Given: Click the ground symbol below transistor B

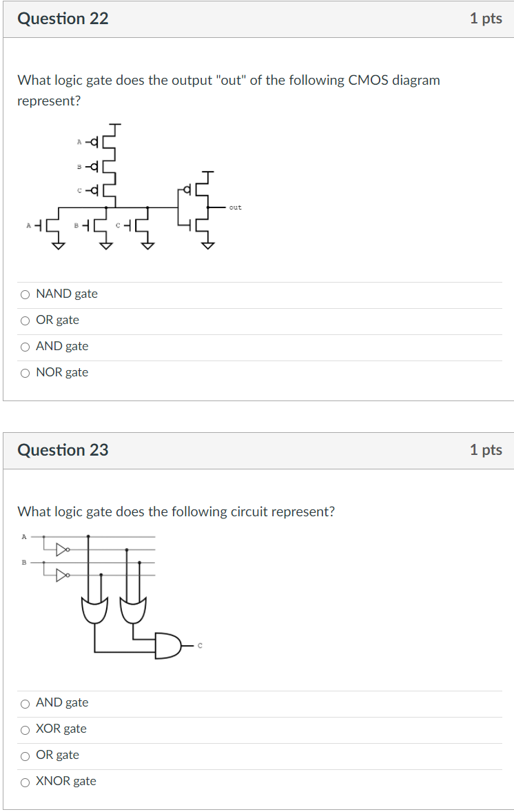Looking at the screenshot, I should tap(105, 245).
